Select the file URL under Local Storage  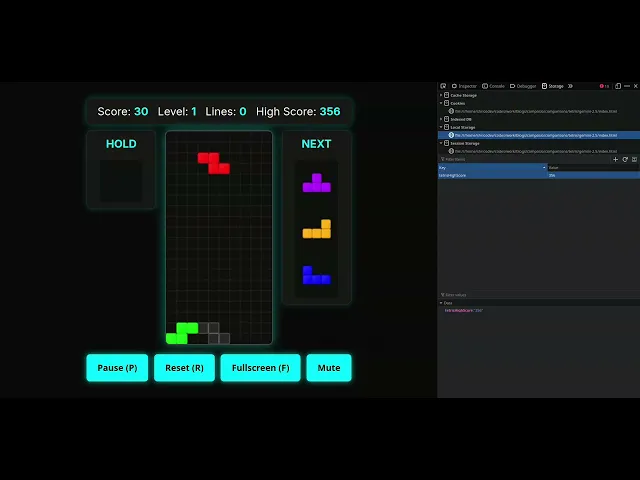[x=536, y=135]
